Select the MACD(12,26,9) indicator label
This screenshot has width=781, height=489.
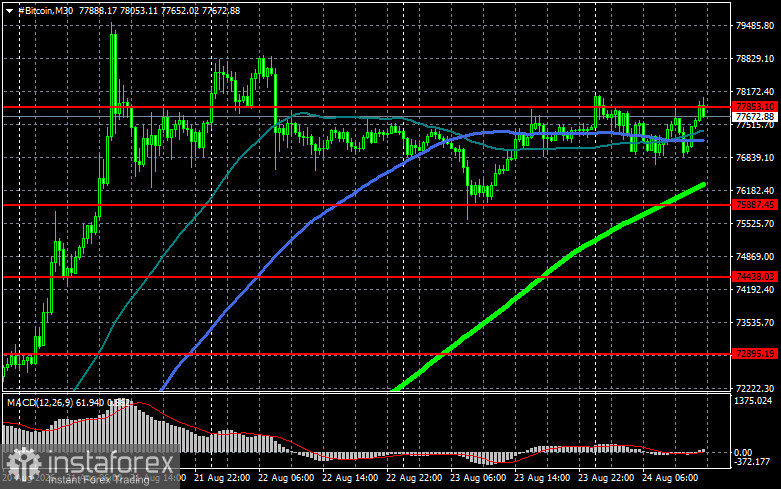pos(40,402)
